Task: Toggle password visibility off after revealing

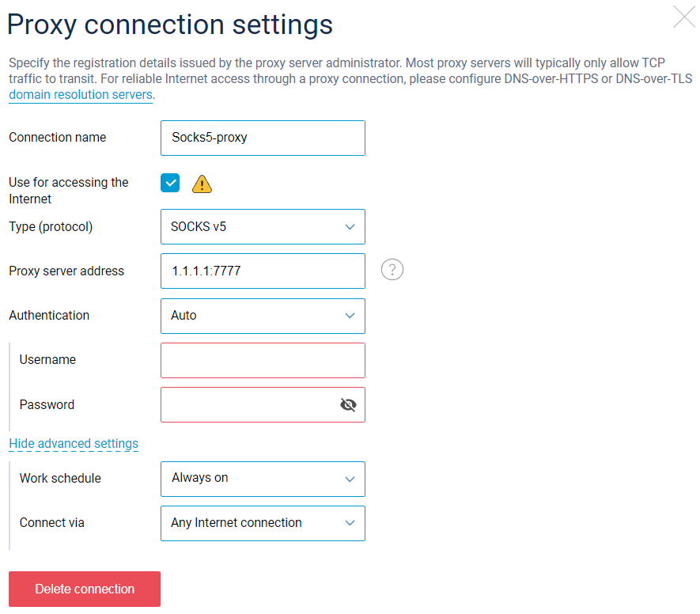Action: [348, 404]
